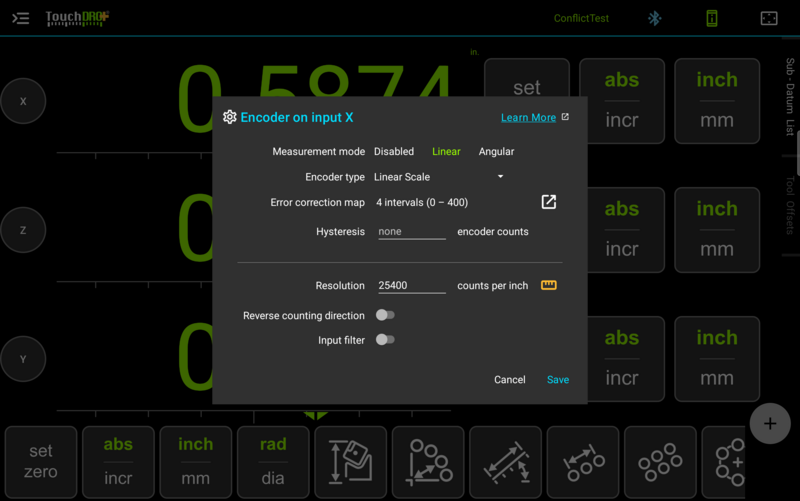Open the resolution calibration ruler icon
The width and height of the screenshot is (800, 501).
548,285
